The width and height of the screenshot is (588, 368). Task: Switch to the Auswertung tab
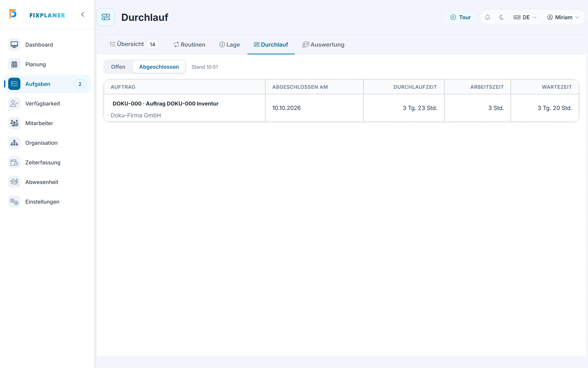click(x=323, y=45)
